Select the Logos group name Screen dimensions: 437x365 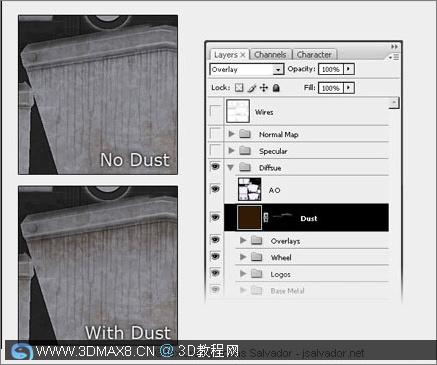[x=280, y=275]
